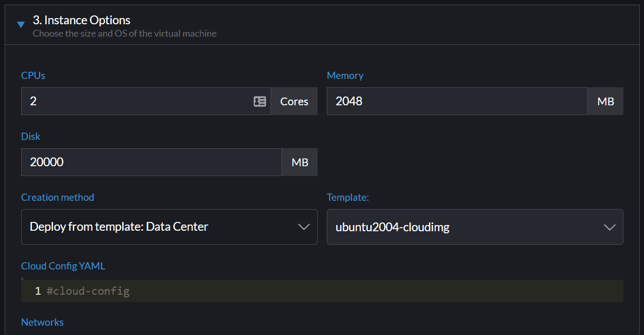
Task: Open the "Deploy from template: Data Center" dropdown
Action: (155, 227)
